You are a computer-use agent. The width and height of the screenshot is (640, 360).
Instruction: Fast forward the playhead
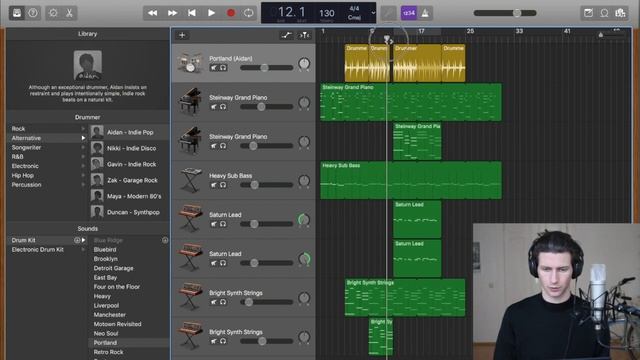[172, 13]
